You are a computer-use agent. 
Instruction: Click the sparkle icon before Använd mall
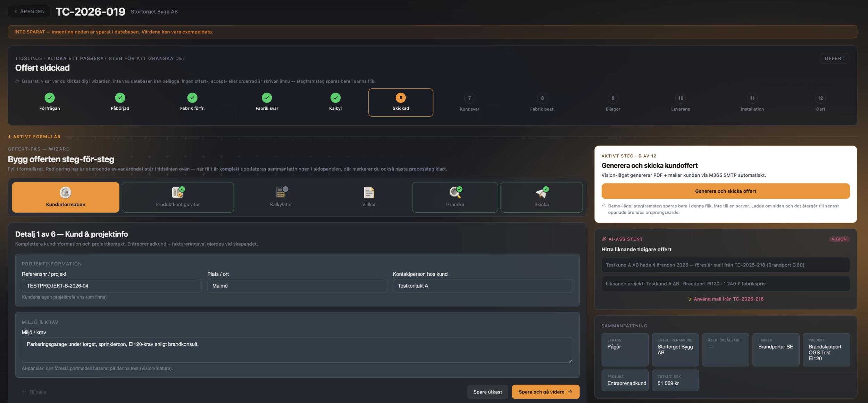pos(690,299)
